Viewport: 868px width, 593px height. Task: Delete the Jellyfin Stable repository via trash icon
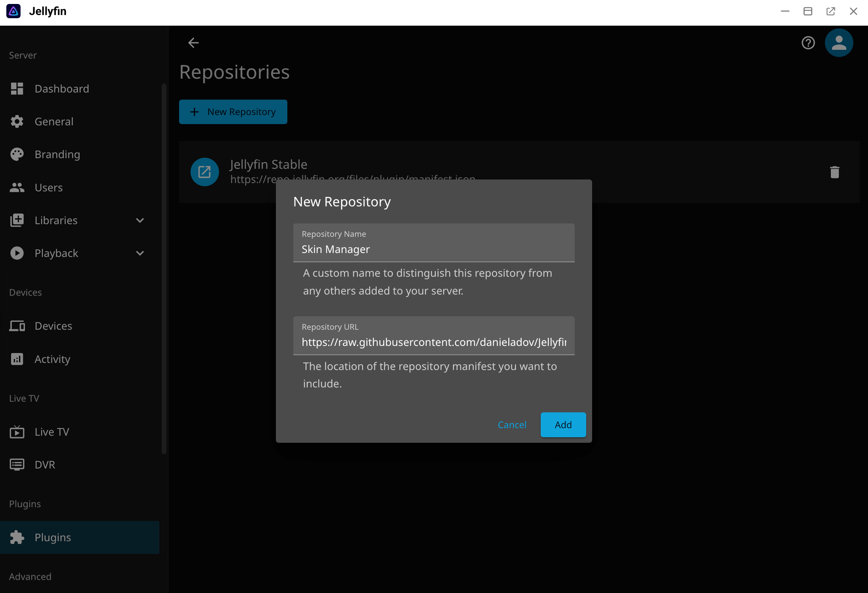(835, 172)
